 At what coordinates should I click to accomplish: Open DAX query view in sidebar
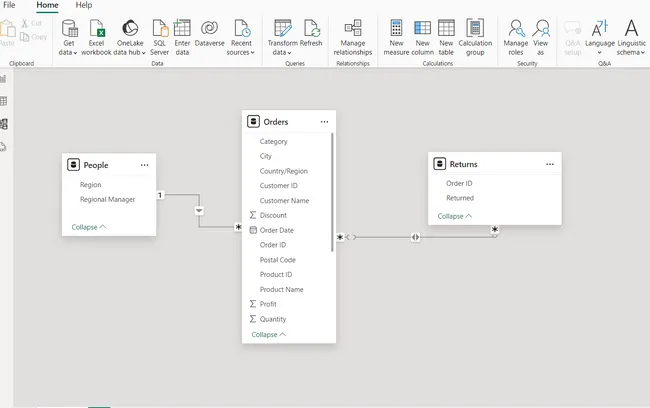(x=3, y=147)
